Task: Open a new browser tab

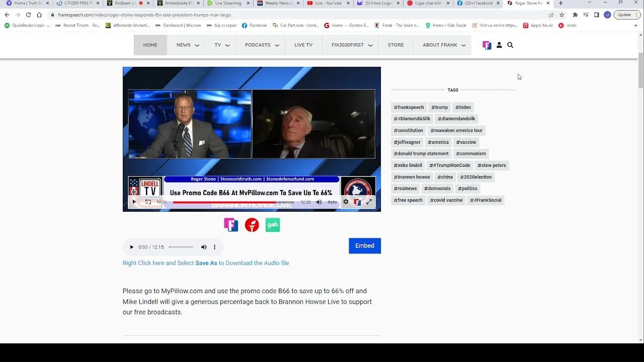Action: click(560, 3)
